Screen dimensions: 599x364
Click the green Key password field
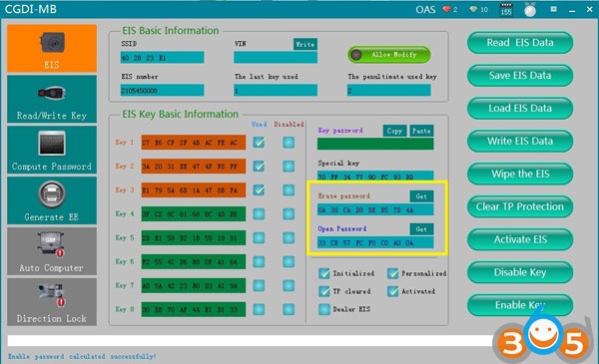(375, 144)
